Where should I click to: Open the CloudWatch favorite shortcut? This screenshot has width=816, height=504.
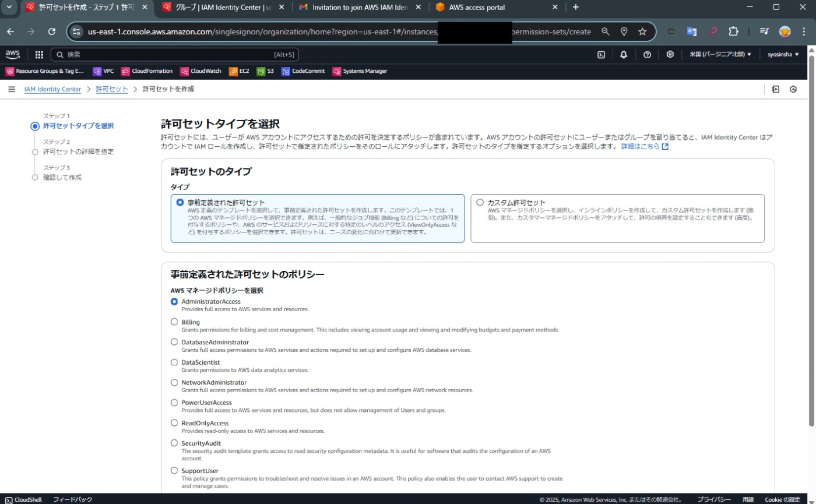[x=201, y=71]
